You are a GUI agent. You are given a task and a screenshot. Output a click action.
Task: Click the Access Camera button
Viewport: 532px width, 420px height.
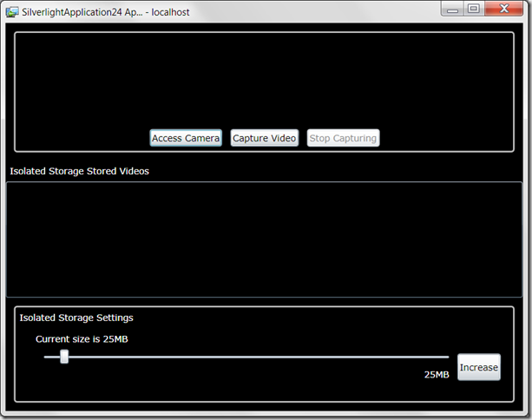[x=186, y=138]
